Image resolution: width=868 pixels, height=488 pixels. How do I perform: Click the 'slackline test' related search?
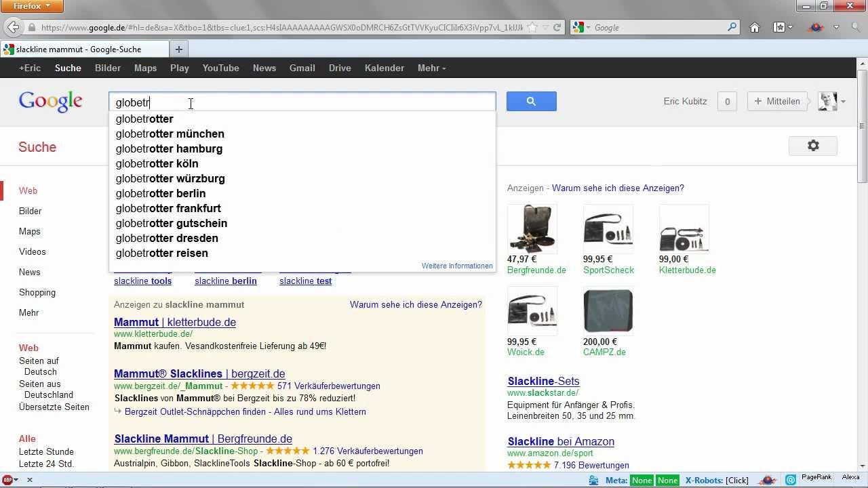tap(305, 281)
